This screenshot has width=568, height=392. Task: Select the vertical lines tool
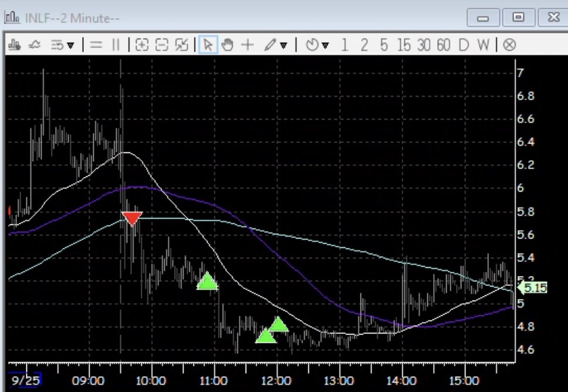pyautogui.click(x=116, y=45)
